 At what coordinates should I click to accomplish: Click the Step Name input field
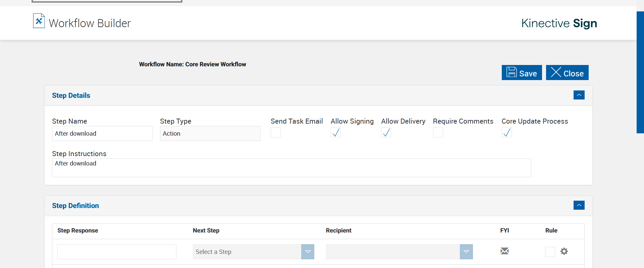pos(102,134)
